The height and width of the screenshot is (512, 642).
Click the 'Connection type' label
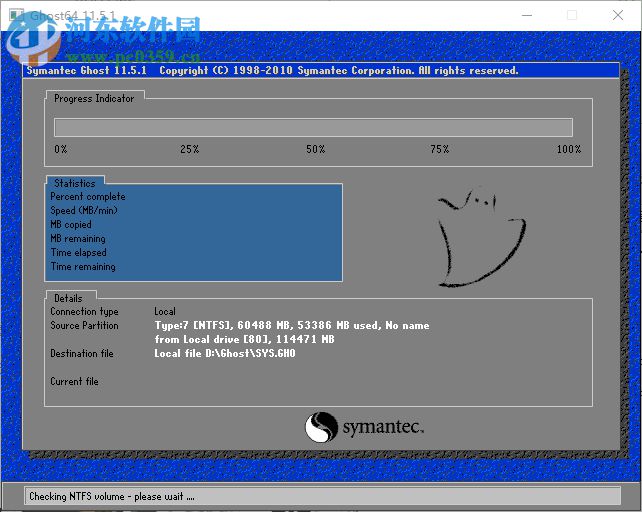click(x=84, y=312)
